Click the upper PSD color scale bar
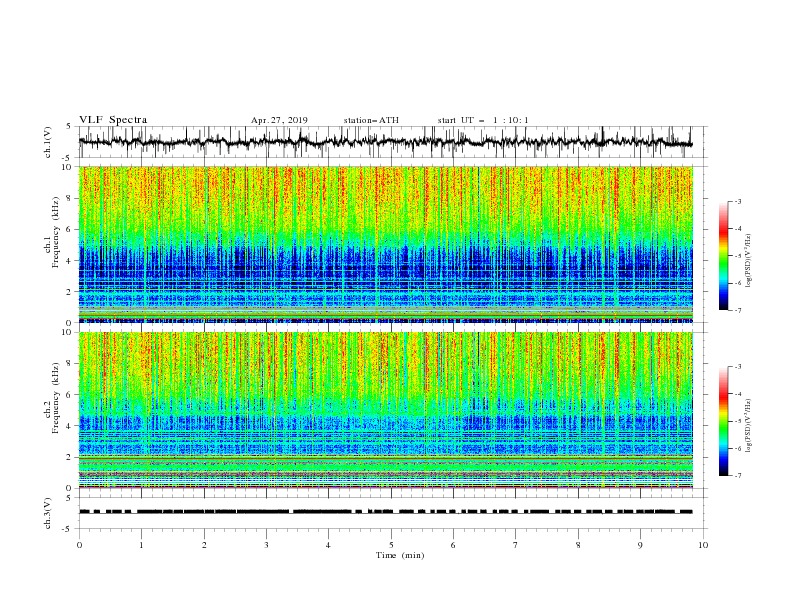 pyautogui.click(x=723, y=256)
